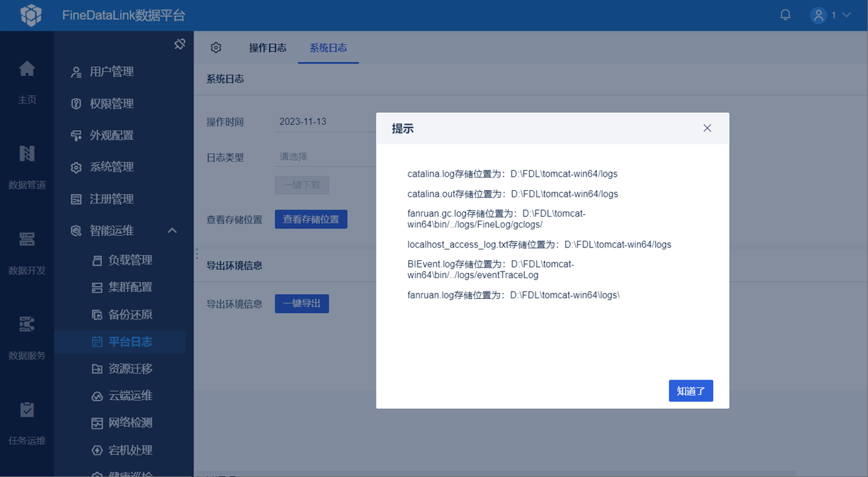Image resolution: width=868 pixels, height=477 pixels.
Task: Click the 权限管理 shield icon
Action: (76, 104)
